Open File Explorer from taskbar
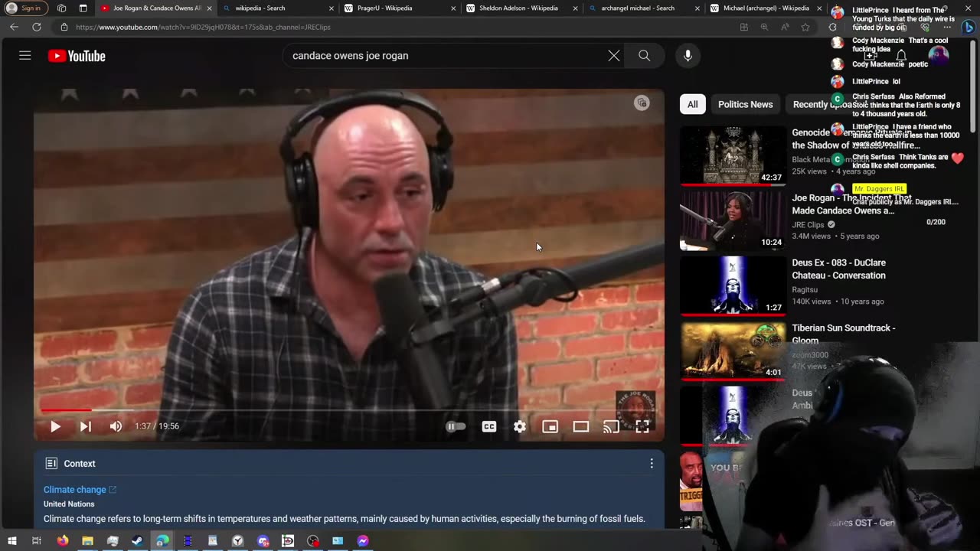 (87, 540)
